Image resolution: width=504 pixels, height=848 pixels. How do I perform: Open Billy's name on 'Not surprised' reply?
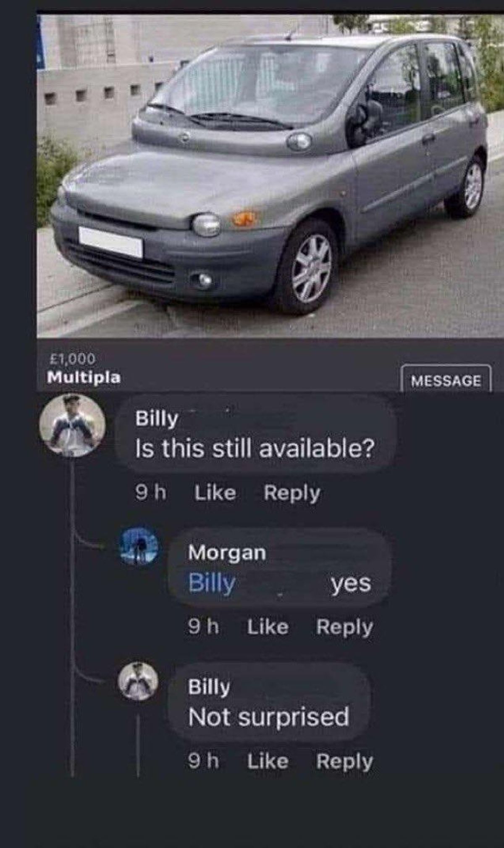(x=209, y=687)
